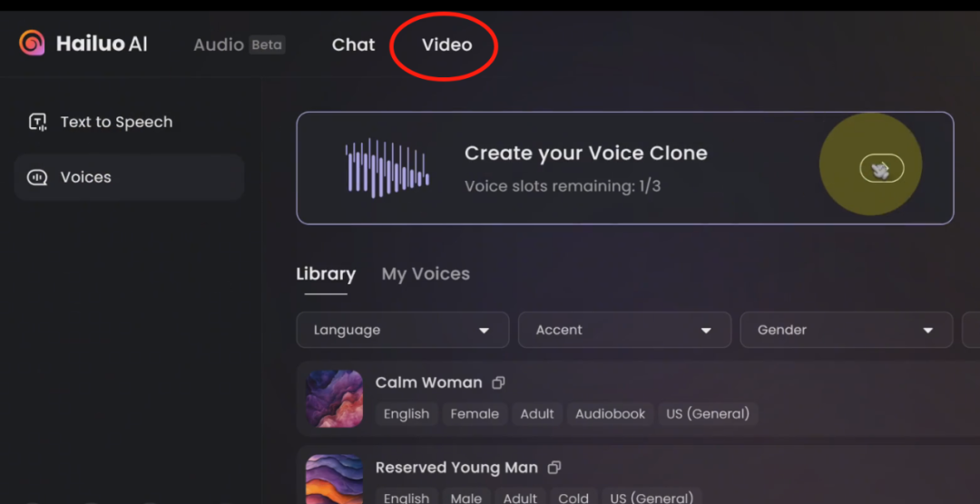This screenshot has width=980, height=504.
Task: Click the Hailuo AI swirl logo
Action: [x=32, y=44]
